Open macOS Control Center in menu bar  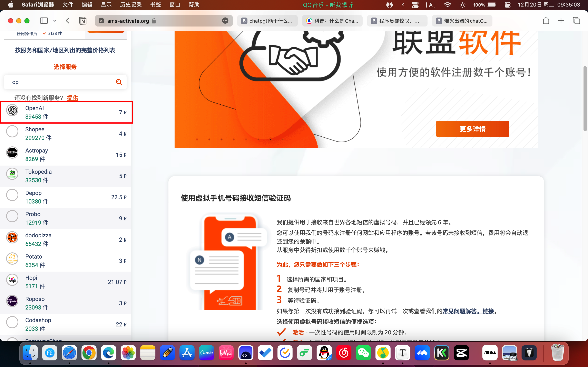(x=507, y=5)
